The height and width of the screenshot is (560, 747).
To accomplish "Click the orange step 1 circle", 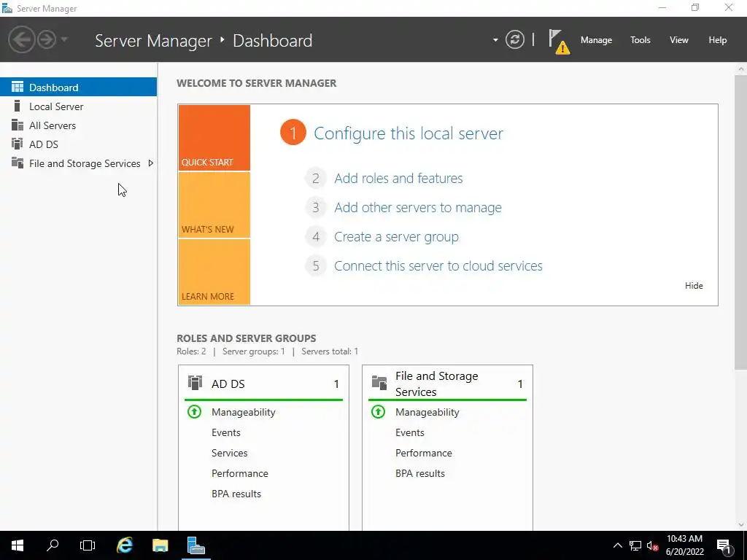I will pyautogui.click(x=293, y=133).
